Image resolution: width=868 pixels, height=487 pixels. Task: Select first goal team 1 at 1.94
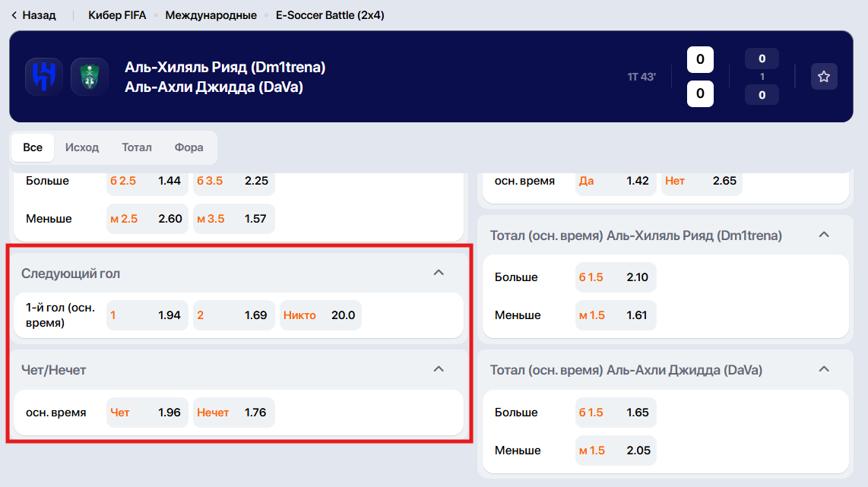pos(147,315)
